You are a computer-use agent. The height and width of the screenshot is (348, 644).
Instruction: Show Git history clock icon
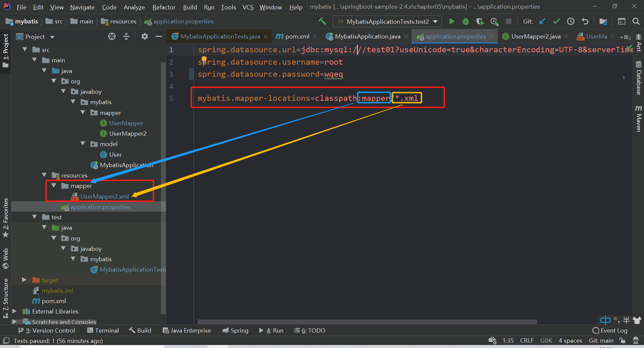(x=571, y=21)
